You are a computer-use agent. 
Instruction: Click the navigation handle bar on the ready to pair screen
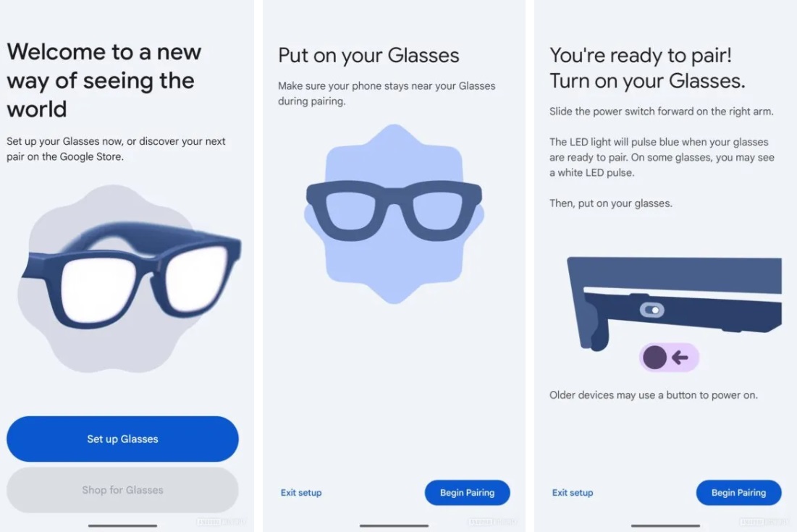click(x=665, y=525)
